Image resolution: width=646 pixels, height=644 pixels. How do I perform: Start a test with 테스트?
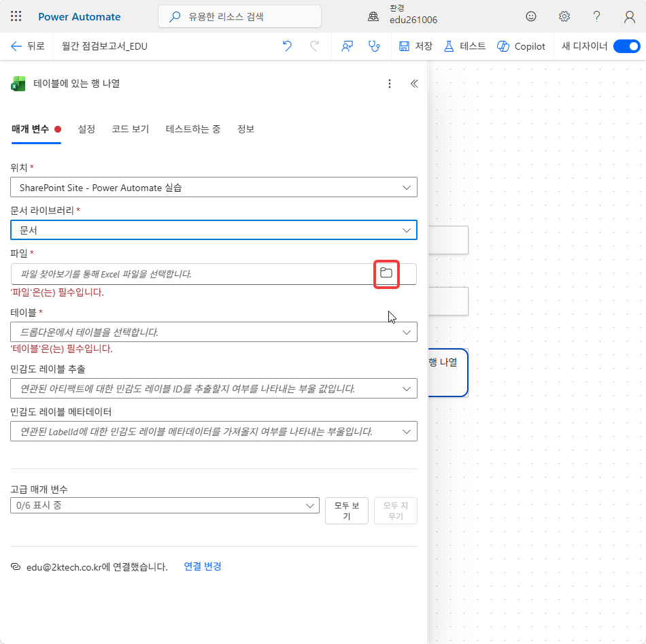[464, 46]
